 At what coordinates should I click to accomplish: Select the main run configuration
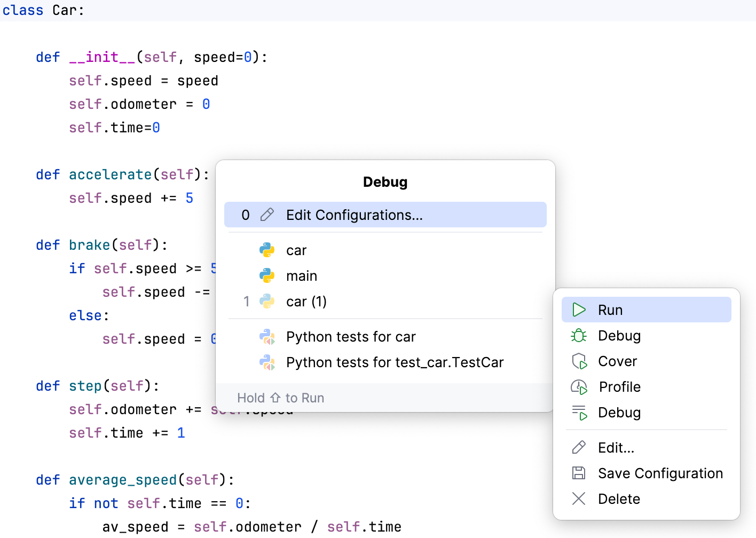pyautogui.click(x=302, y=275)
